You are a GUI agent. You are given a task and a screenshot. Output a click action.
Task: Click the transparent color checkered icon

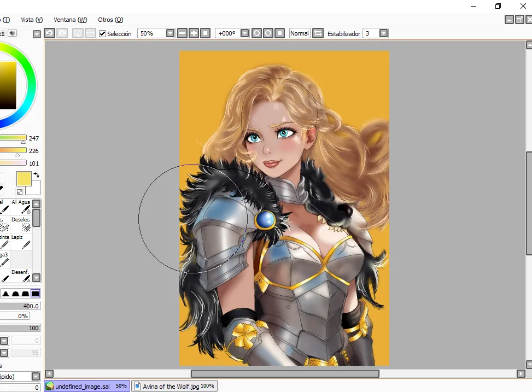coord(20,192)
